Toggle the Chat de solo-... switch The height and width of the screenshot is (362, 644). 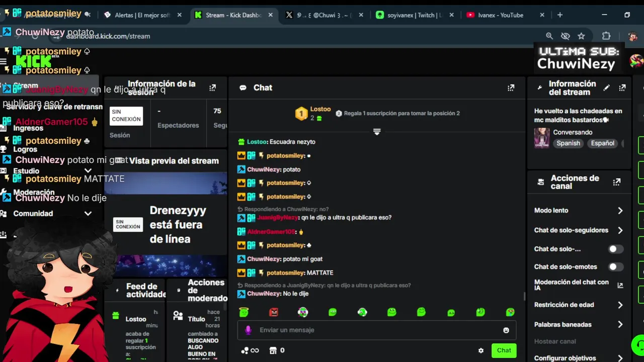point(616,249)
